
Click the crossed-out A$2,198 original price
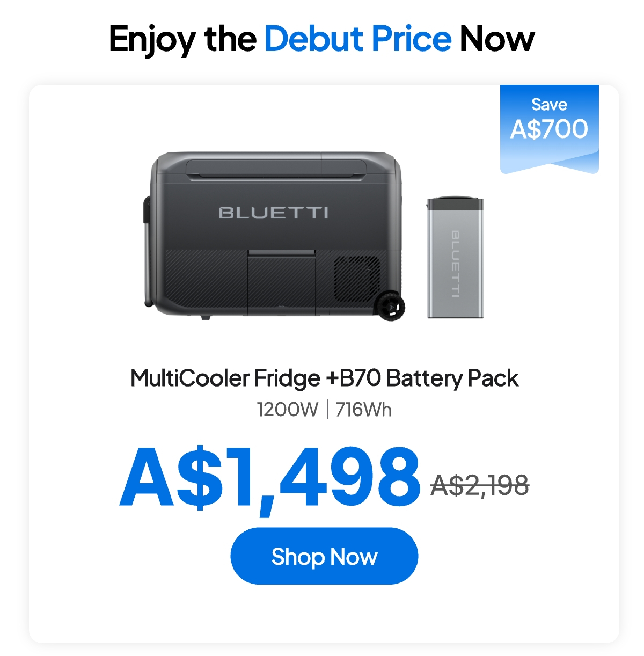[480, 485]
